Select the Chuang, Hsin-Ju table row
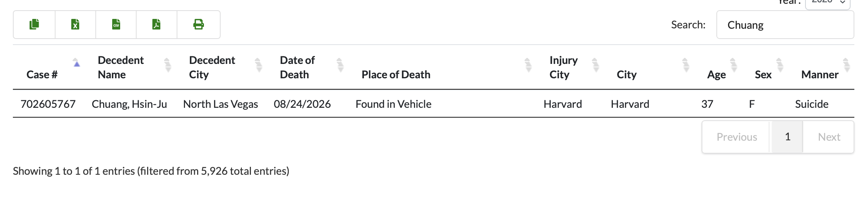The height and width of the screenshot is (205, 868). point(433,104)
